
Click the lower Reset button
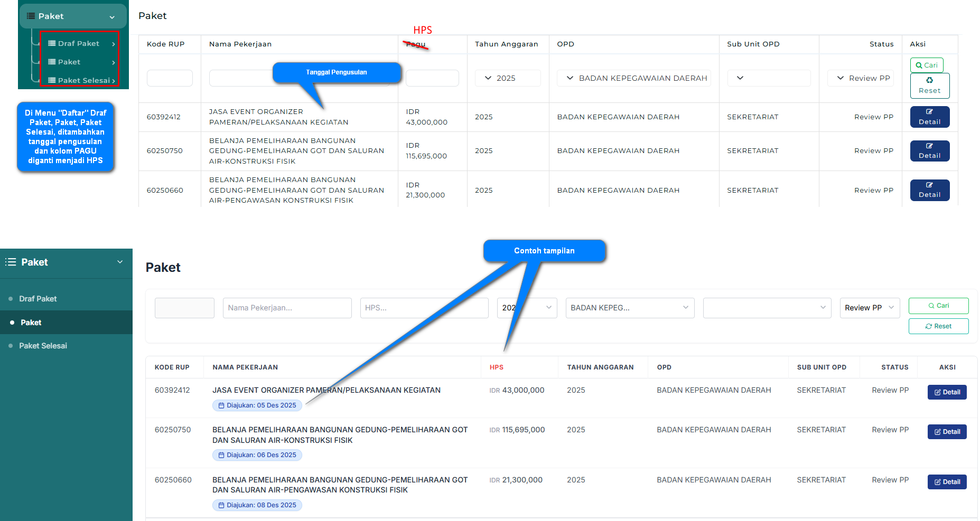[x=938, y=326]
